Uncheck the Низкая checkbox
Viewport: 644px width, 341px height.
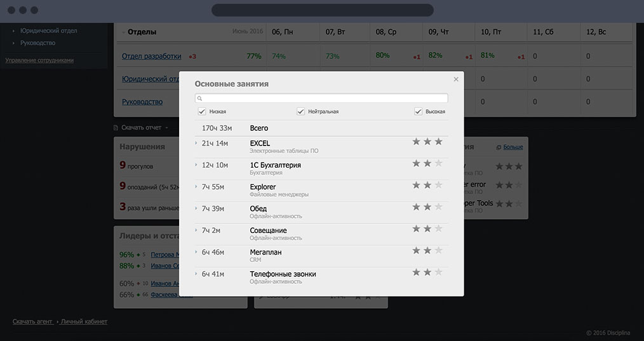202,111
